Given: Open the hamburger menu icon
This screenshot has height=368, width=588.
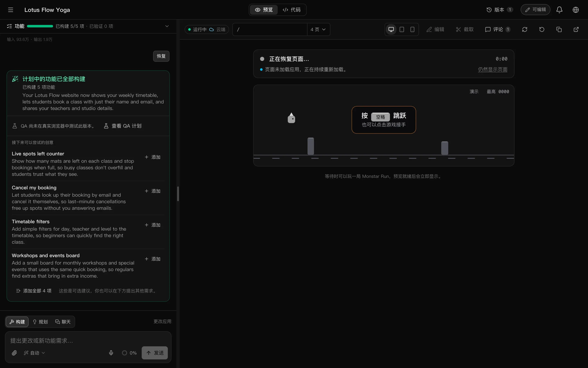Looking at the screenshot, I should pyautogui.click(x=10, y=10).
